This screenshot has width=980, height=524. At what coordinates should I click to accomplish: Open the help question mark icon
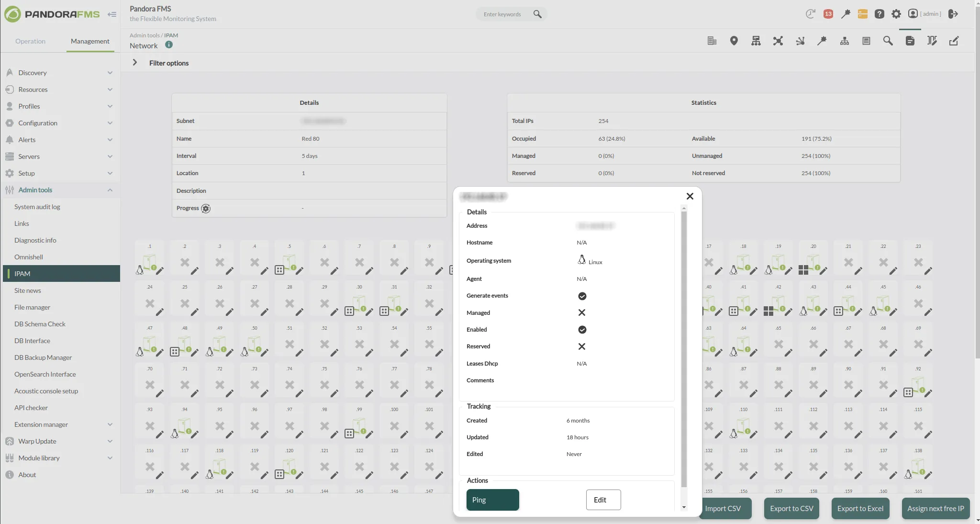tap(880, 14)
